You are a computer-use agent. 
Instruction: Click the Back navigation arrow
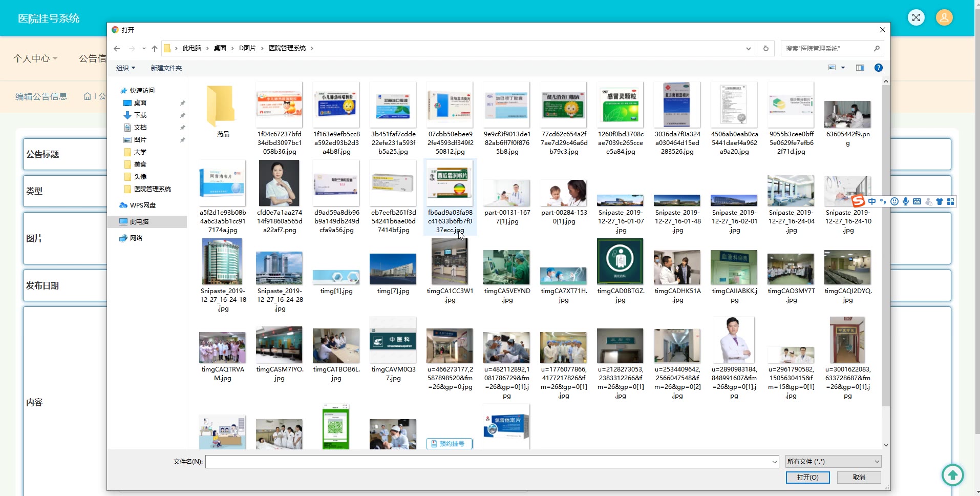click(117, 49)
